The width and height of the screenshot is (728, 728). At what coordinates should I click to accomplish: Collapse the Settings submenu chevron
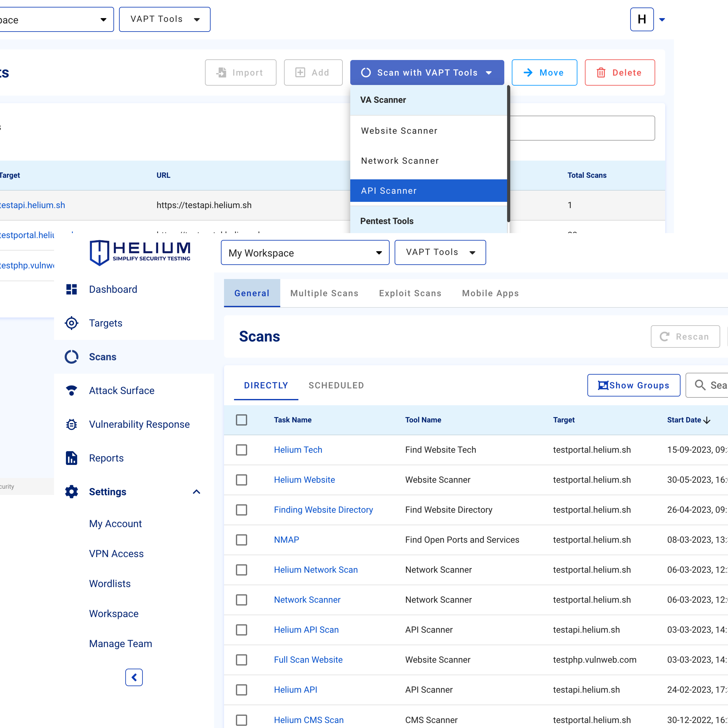tap(196, 492)
